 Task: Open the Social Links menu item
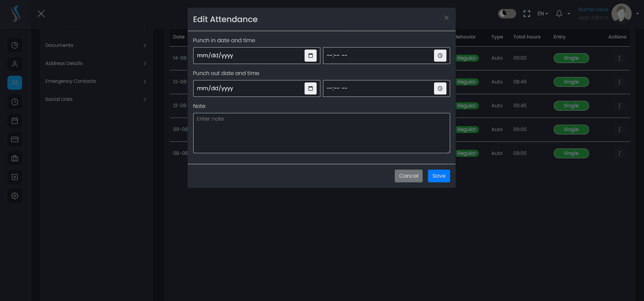point(96,99)
